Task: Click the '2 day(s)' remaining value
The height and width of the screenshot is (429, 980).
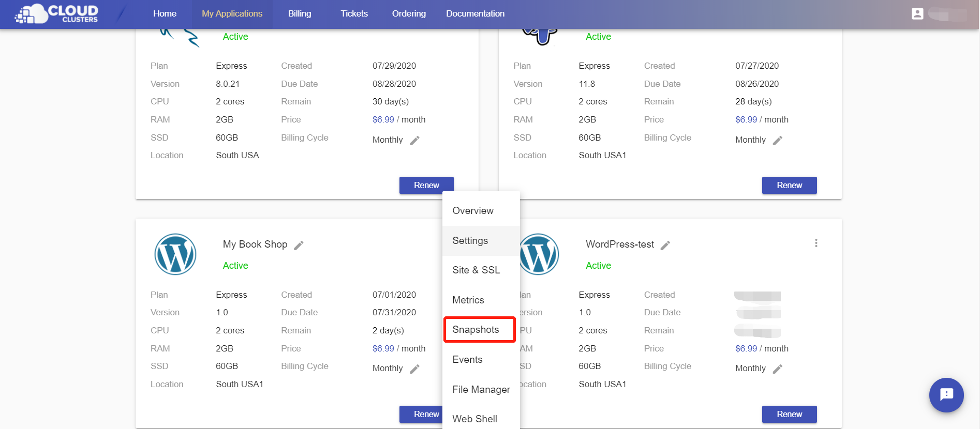Action: point(388,330)
